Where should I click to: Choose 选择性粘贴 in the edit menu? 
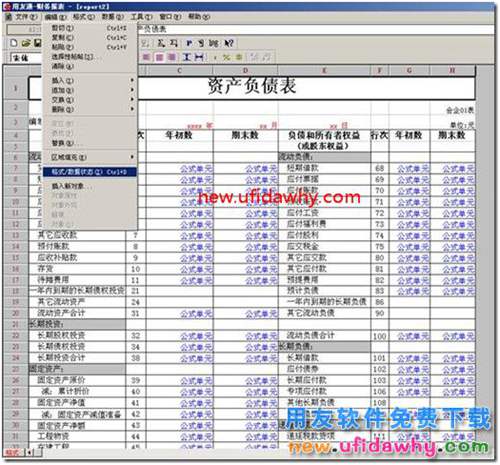[89, 57]
